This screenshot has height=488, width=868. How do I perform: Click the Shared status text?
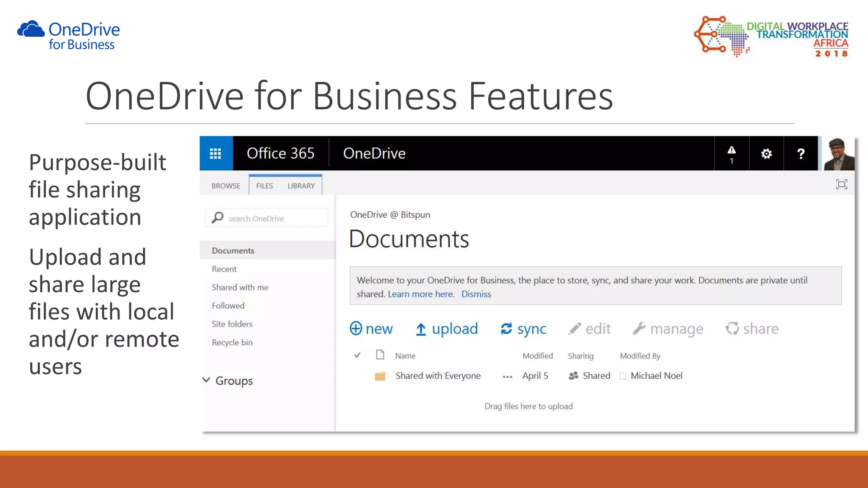tap(596, 376)
